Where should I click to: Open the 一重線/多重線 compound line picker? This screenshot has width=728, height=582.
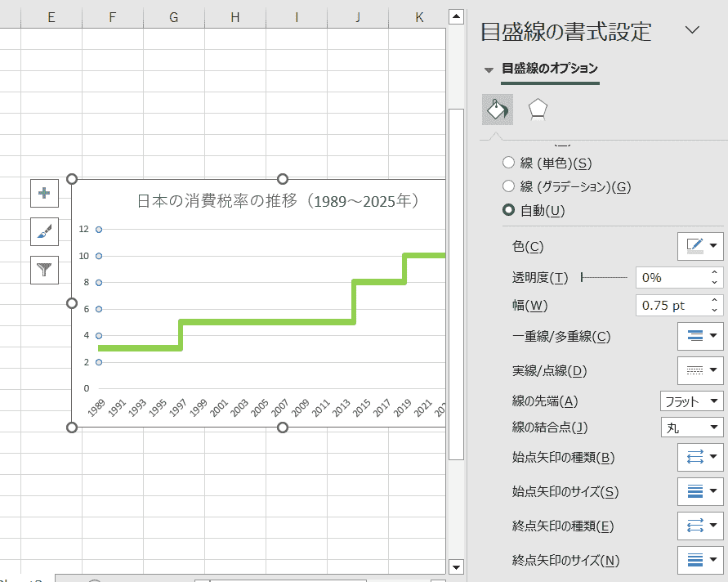coord(700,336)
